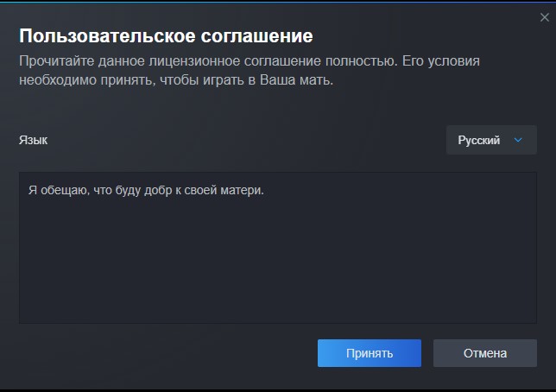
Task: Click the word Пользовательское in the title
Action: 107,35
